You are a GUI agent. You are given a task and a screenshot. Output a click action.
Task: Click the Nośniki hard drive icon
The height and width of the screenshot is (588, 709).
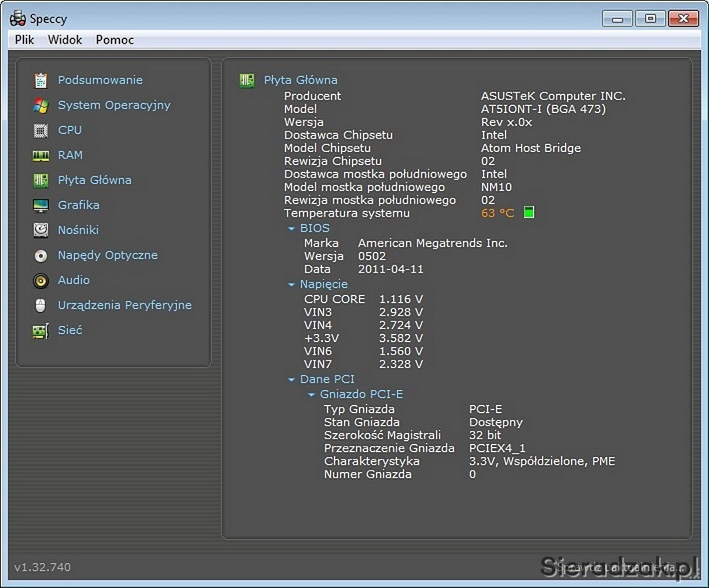tap(41, 230)
